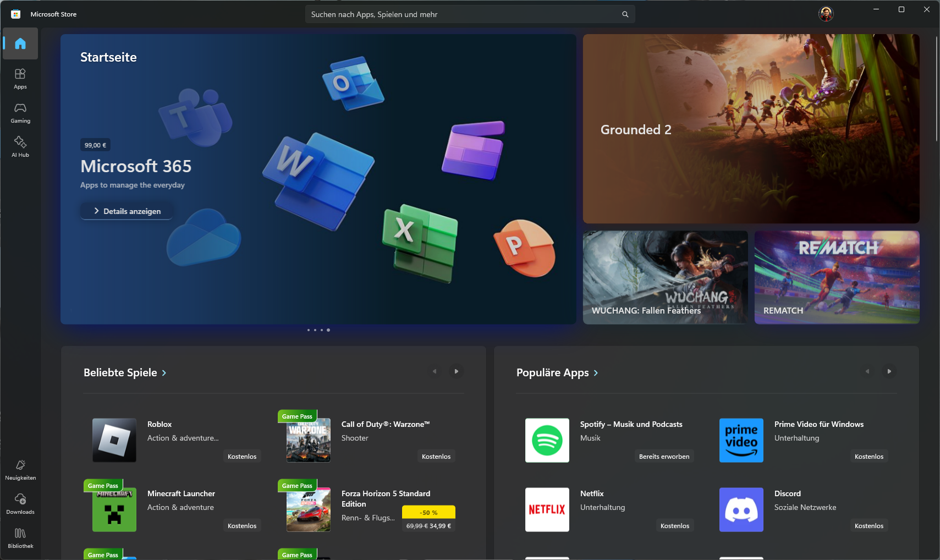Open the user profile avatar
The image size is (940, 560).
pos(826,14)
